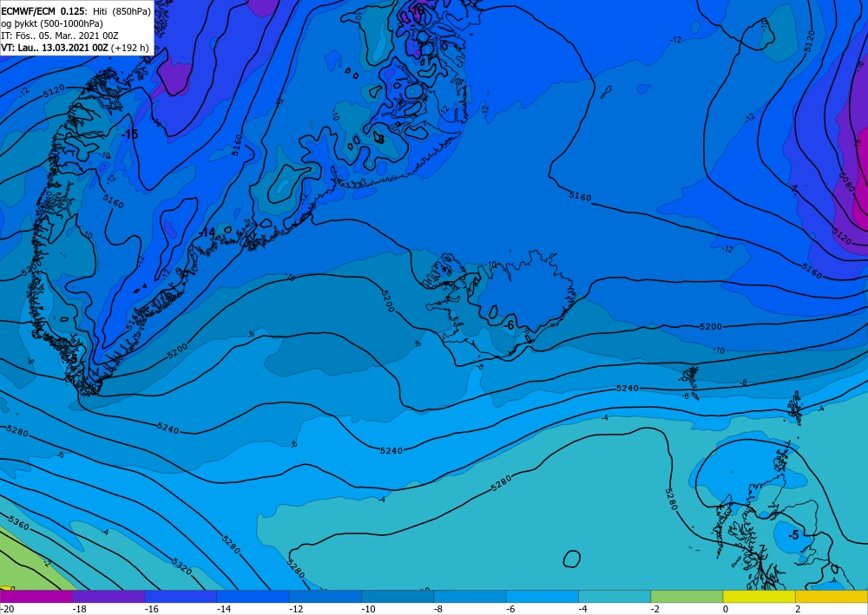The width and height of the screenshot is (868, 615).
Task: Click the bold '-6' temperature value over Iceland
Action: [509, 325]
